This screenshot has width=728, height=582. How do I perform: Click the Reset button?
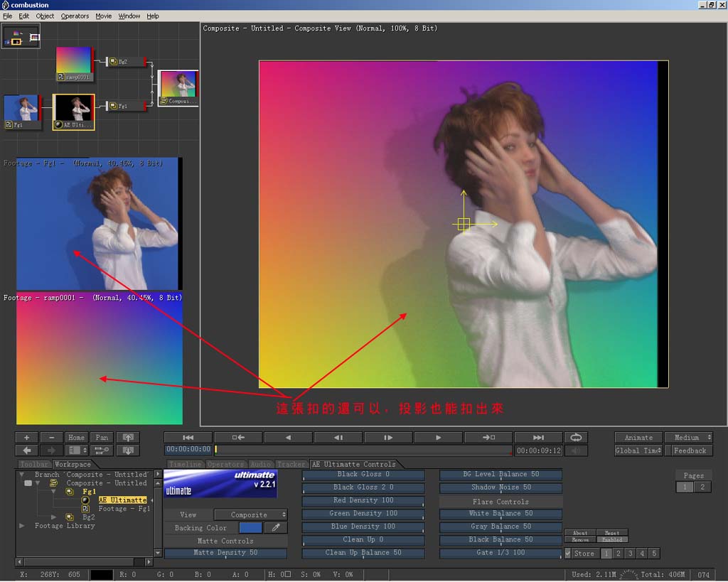point(612,533)
